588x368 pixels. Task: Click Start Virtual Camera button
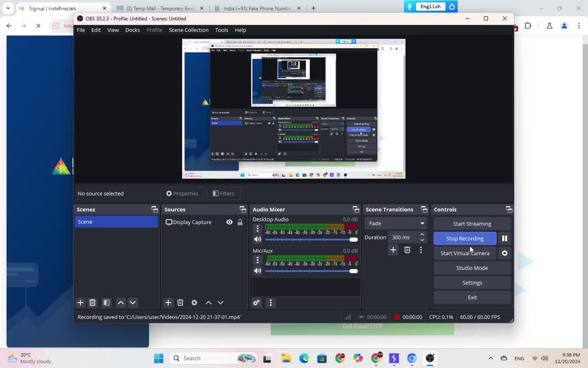click(x=465, y=253)
